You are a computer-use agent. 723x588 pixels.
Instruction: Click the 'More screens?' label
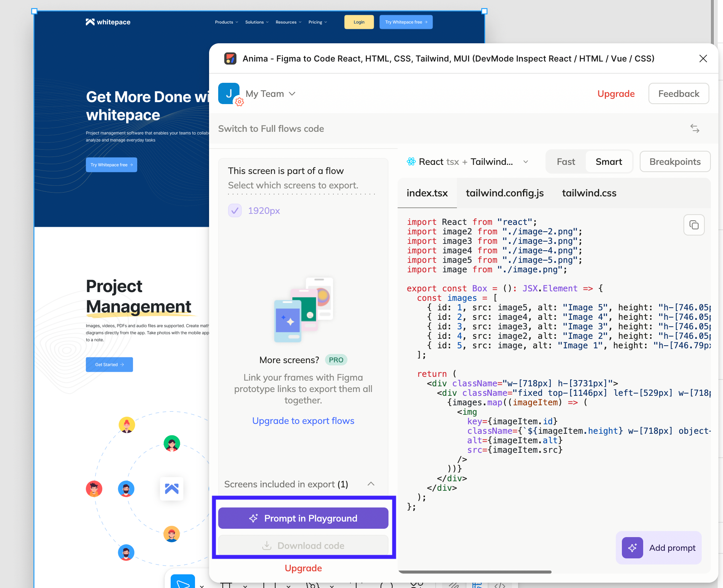tap(289, 360)
